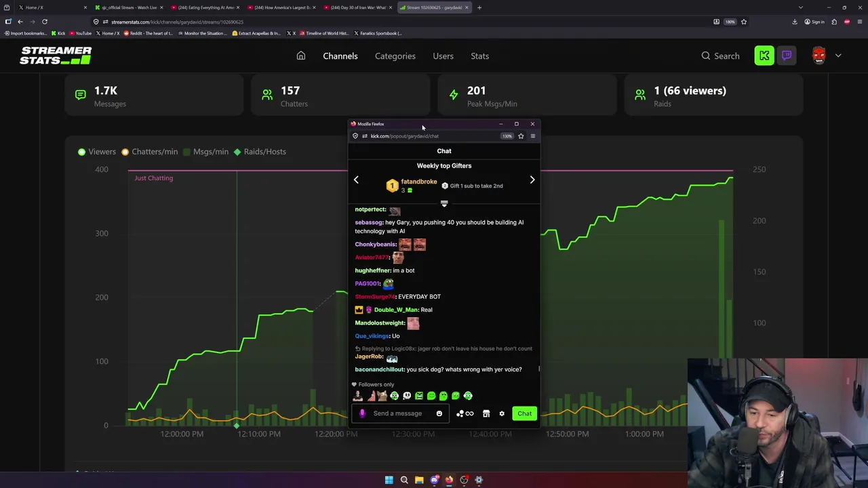Open taskbar Search magnifier
868x488 pixels.
click(x=404, y=480)
